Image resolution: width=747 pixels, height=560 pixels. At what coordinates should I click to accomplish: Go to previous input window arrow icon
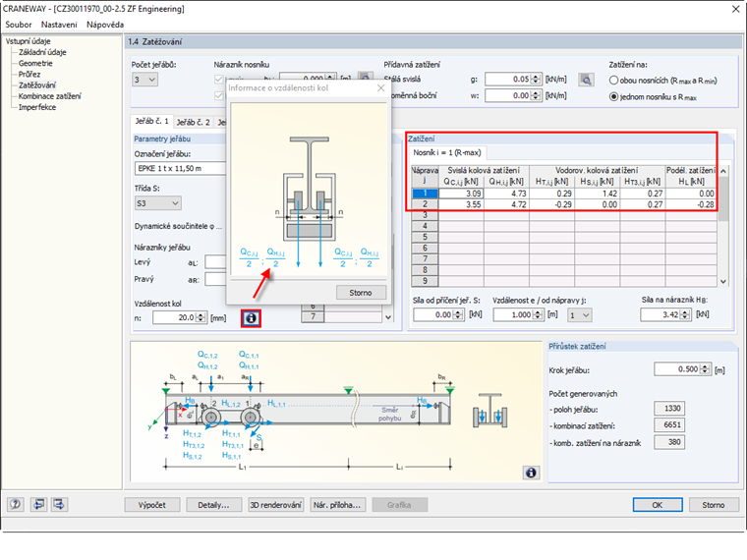39,504
